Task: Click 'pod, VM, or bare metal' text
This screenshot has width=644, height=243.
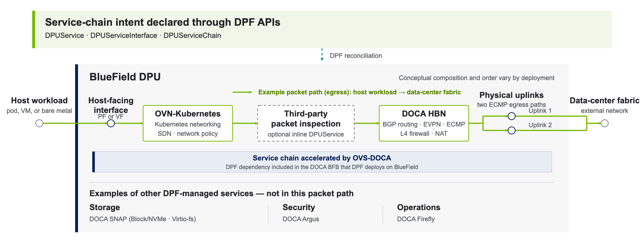Action: (x=39, y=111)
